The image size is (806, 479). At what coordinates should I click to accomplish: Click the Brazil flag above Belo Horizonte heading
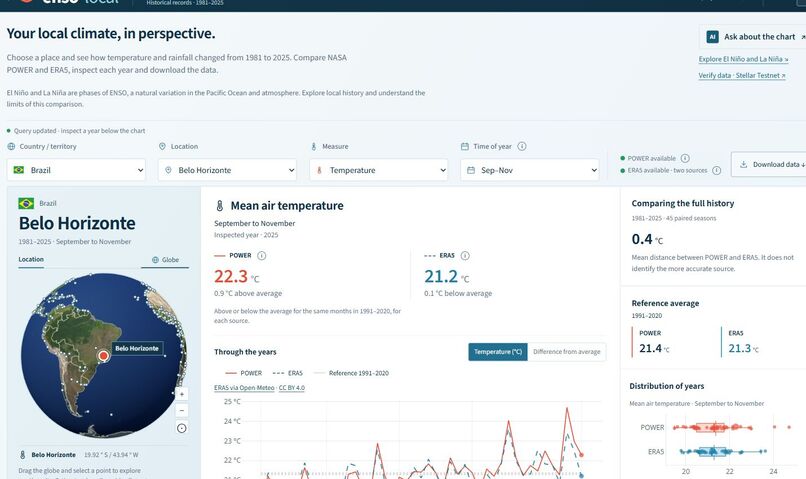(x=26, y=204)
